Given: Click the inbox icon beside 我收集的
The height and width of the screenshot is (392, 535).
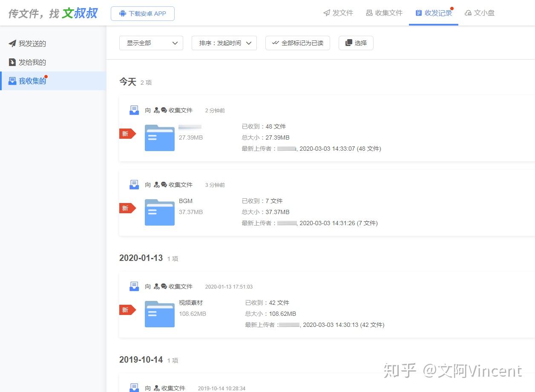Looking at the screenshot, I should coord(12,81).
